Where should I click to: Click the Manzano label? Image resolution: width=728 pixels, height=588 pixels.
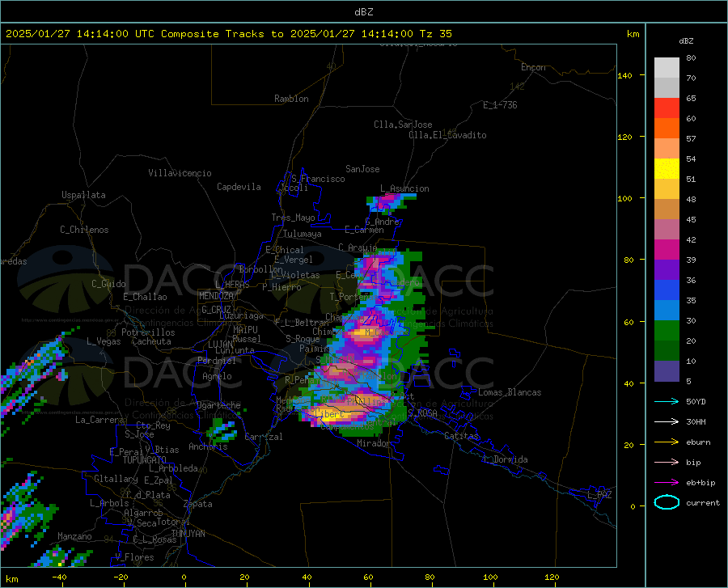[74, 536]
